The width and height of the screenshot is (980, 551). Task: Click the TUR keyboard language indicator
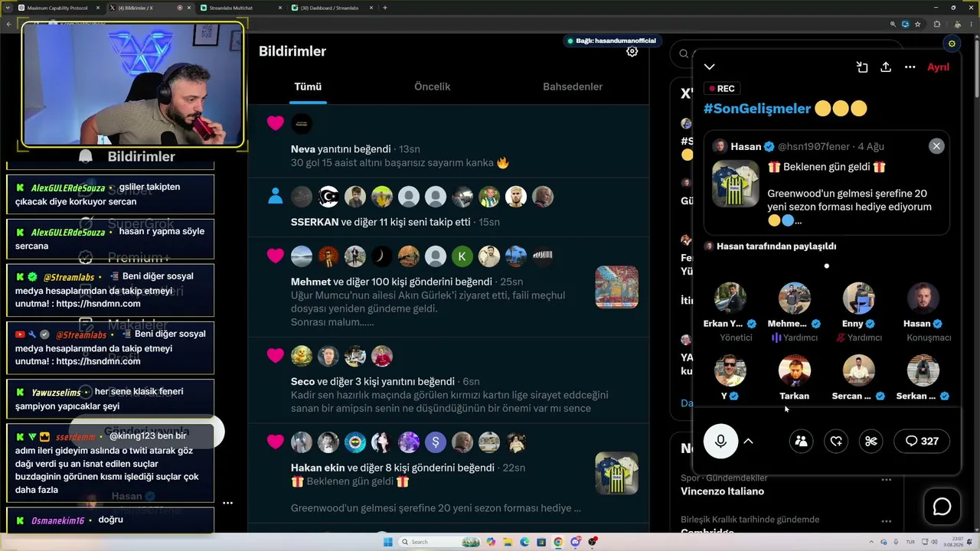[x=910, y=542]
